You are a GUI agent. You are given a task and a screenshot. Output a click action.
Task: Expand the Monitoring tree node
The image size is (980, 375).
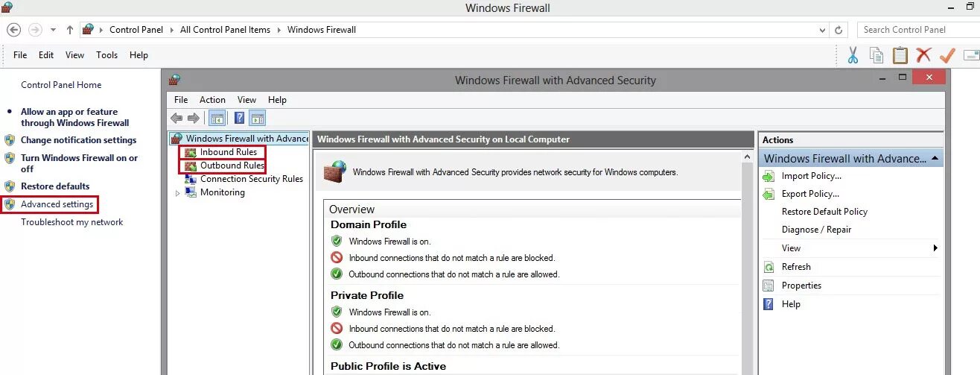[x=177, y=193]
